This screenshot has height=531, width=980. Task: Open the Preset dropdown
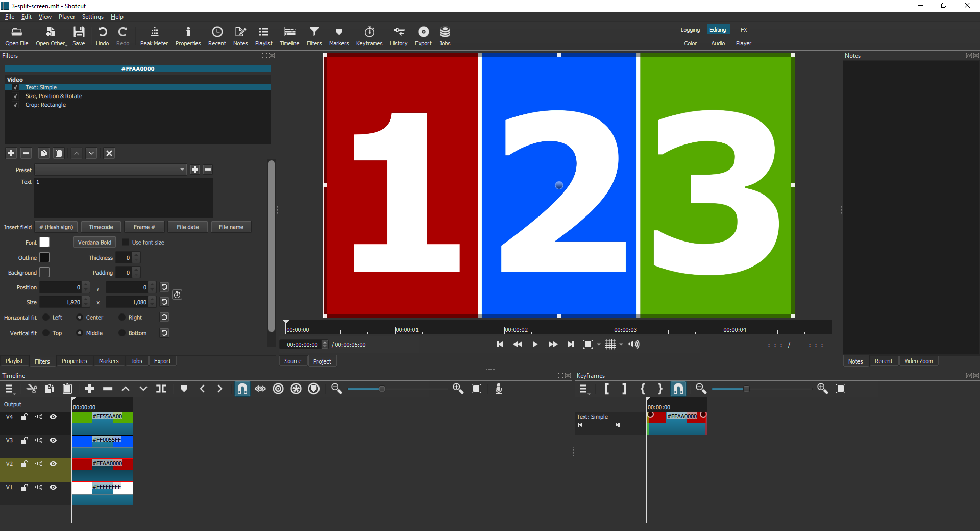coord(111,170)
